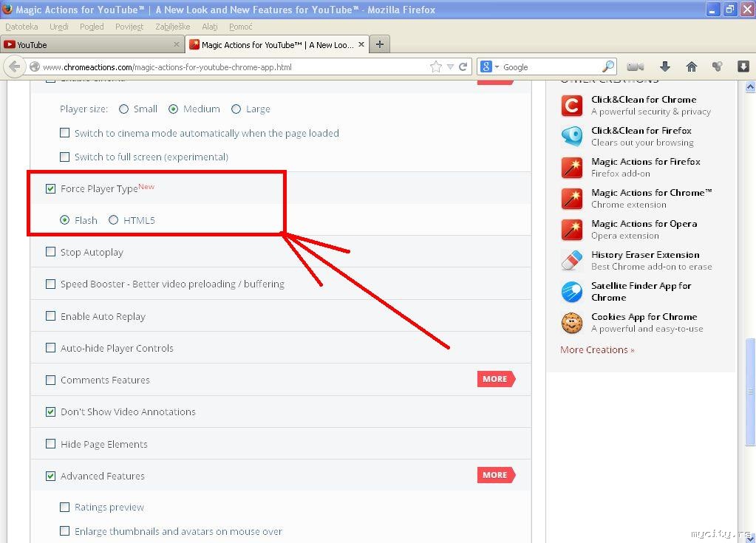The image size is (756, 543).
Task: Click the Magic Actions for Firefox icon
Action: tap(572, 168)
